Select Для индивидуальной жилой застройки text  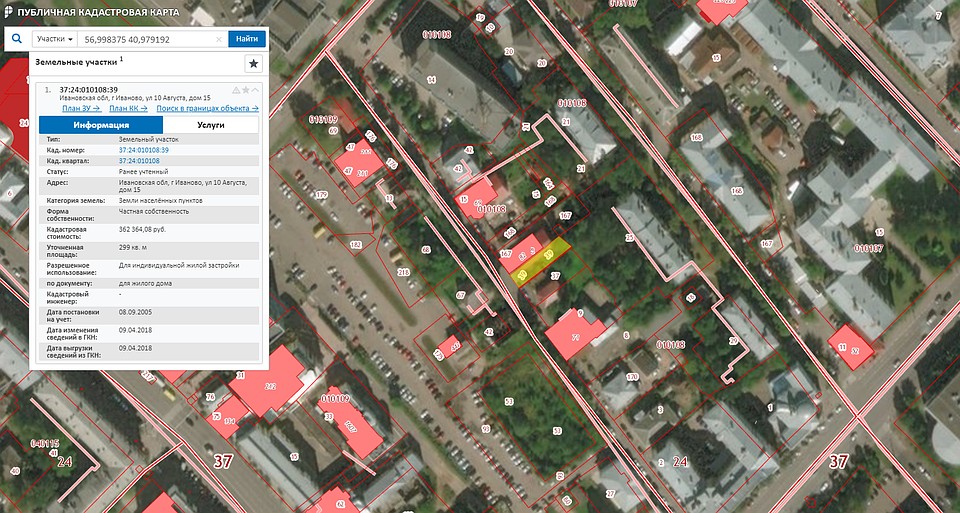coord(179,266)
